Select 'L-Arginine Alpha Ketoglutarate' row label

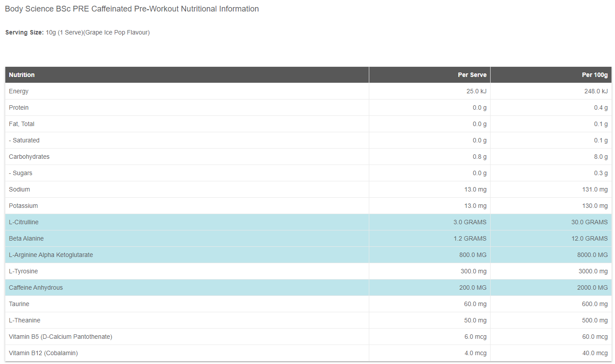(x=51, y=255)
